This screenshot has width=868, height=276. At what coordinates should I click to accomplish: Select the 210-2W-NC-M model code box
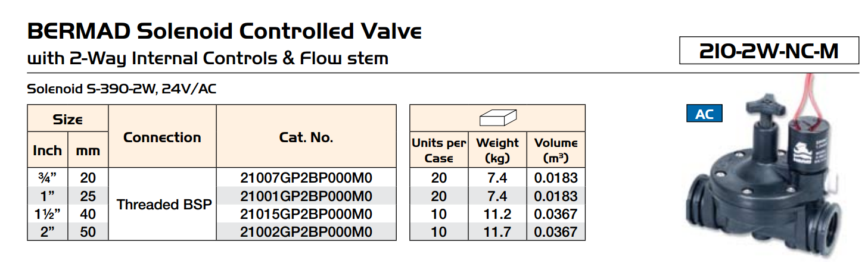769,51
